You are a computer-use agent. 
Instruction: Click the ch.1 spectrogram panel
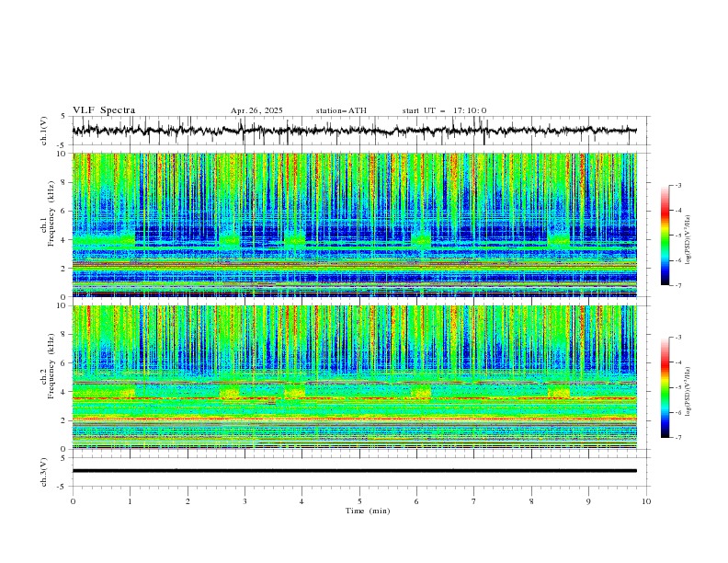(354, 224)
